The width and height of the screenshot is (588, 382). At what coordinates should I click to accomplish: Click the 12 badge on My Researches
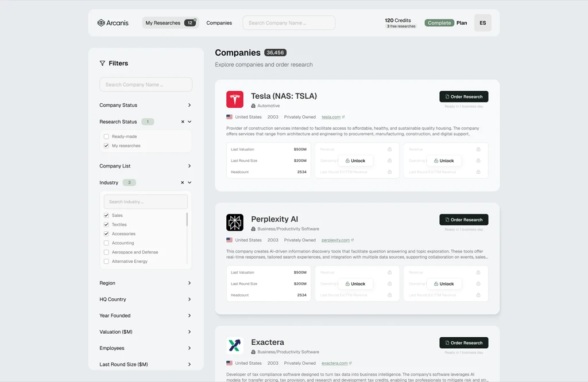point(190,23)
